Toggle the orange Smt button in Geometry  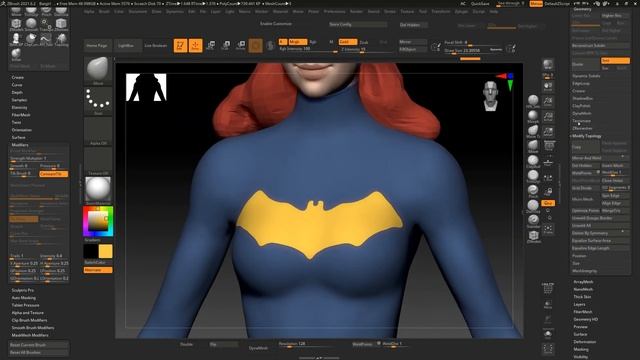[615, 60]
